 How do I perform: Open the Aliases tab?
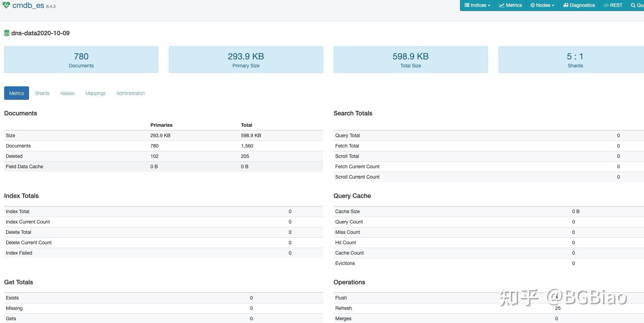(x=67, y=93)
